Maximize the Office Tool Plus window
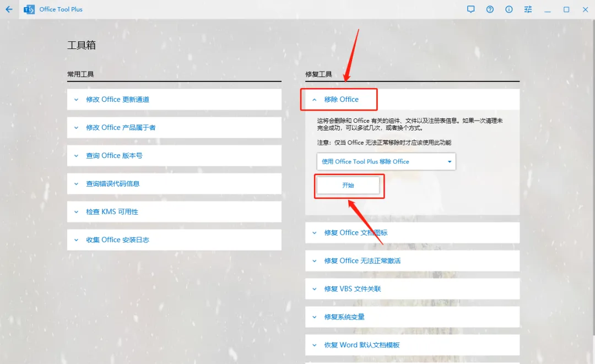This screenshot has height=364, width=595. (566, 9)
